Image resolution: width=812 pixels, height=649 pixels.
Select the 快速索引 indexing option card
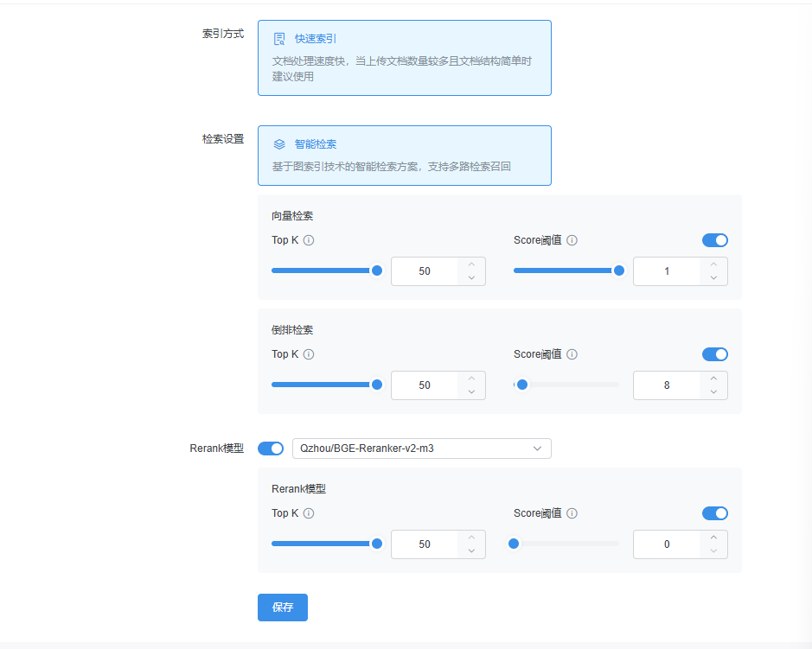pos(404,58)
